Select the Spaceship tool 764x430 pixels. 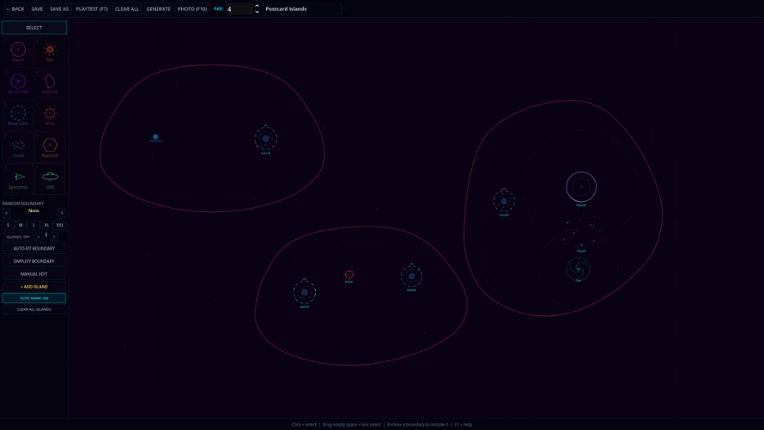coord(18,179)
